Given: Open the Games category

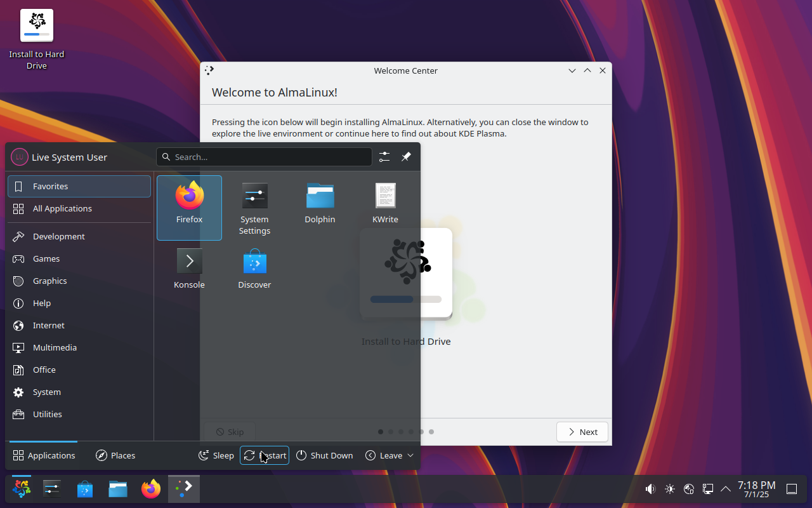Looking at the screenshot, I should click(x=79, y=258).
